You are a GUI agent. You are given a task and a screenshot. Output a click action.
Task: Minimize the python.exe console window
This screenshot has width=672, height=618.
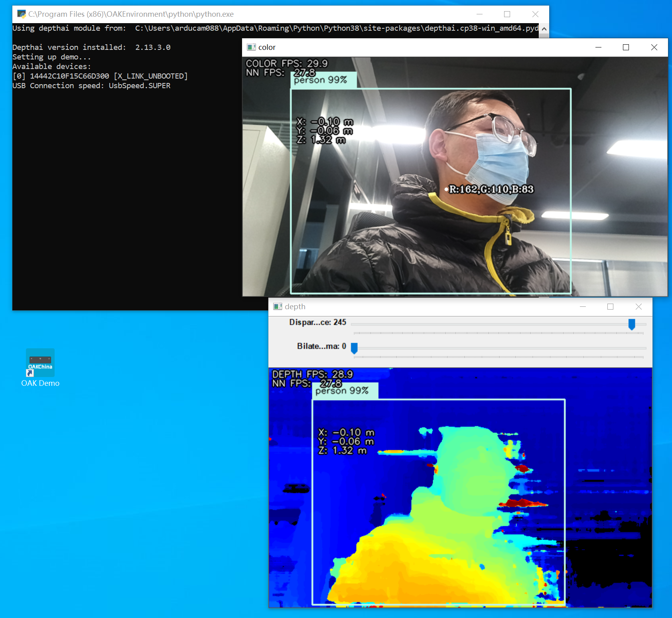(479, 14)
